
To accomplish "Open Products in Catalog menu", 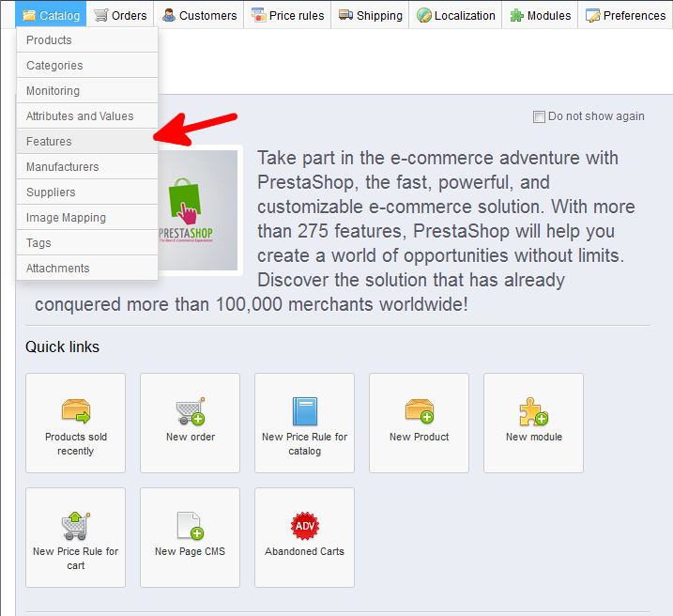I will tap(87, 40).
